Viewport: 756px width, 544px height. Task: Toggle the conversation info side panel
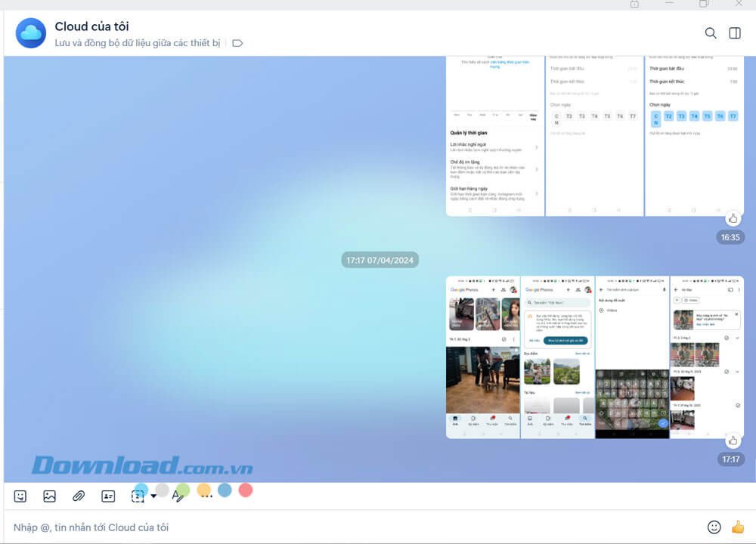[733, 32]
